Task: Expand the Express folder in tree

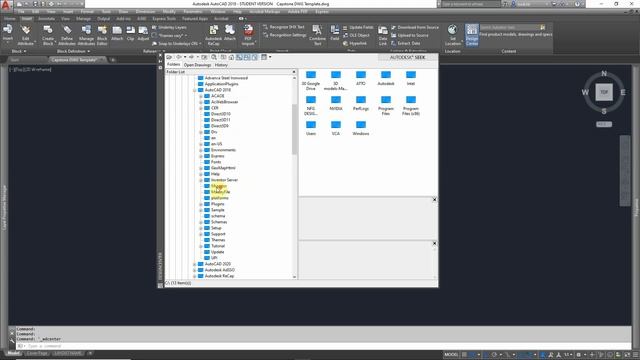Action: [201, 156]
